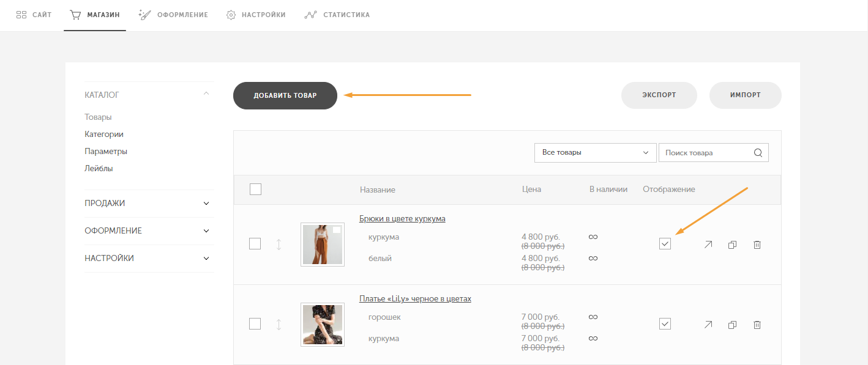This screenshot has width=868, height=365.
Task: Open the Платье «LiLy» черное в цветах link
Action: [x=415, y=299]
